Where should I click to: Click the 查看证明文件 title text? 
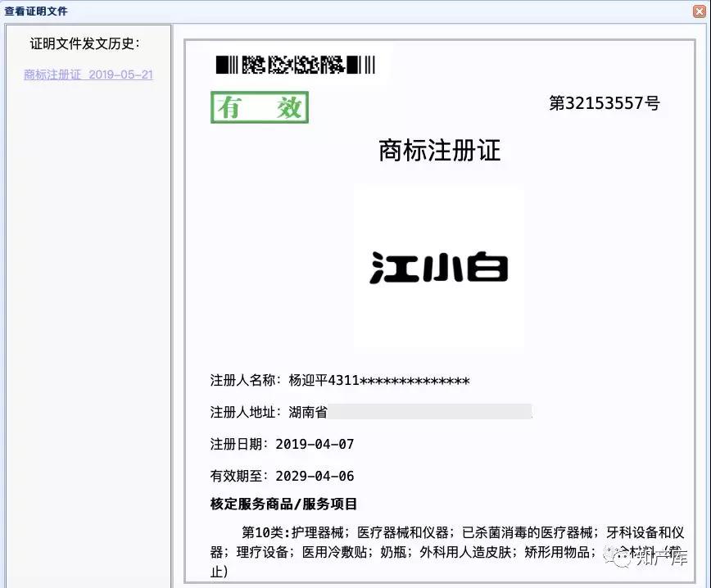[x=36, y=11]
